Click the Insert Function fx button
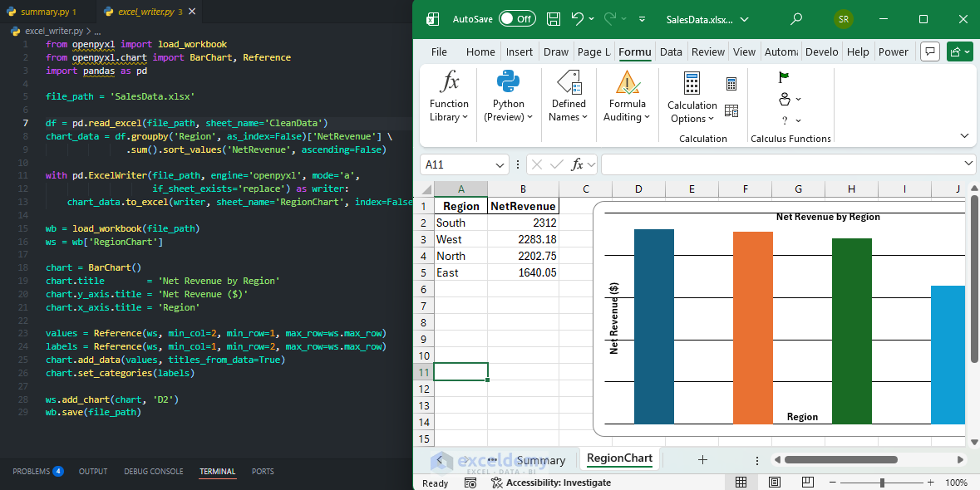 pyautogui.click(x=578, y=164)
